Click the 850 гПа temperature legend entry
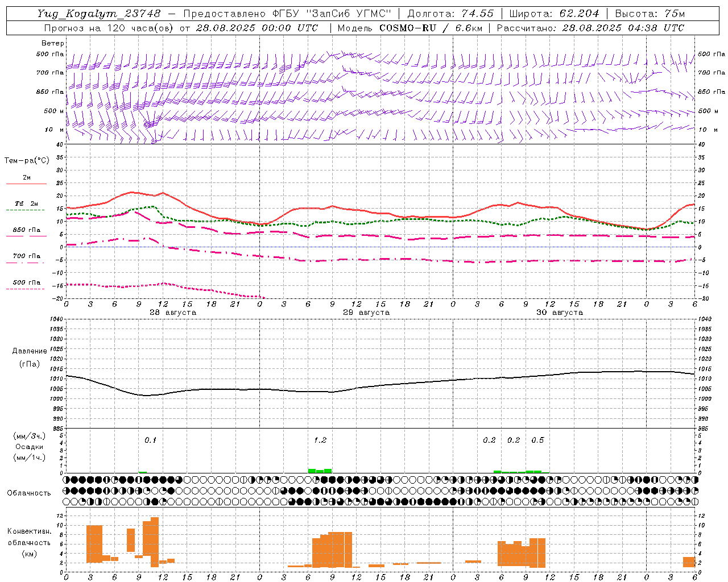Image resolution: width=728 pixels, height=582 pixels. click(x=27, y=230)
